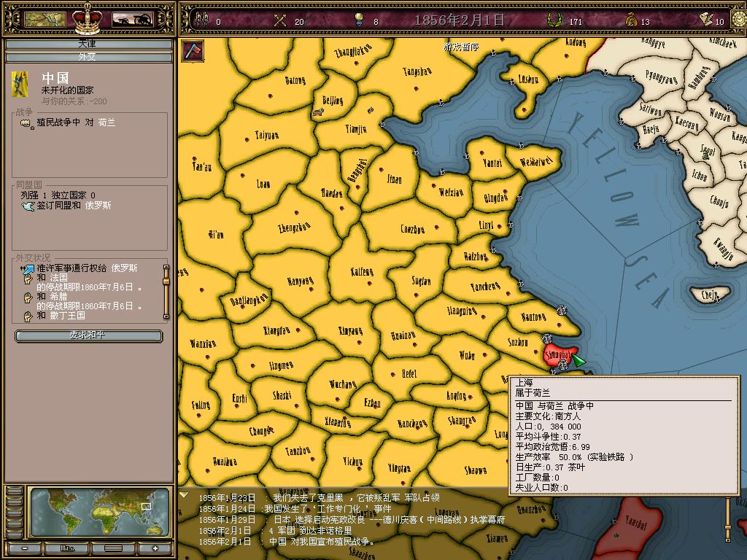This screenshot has width=747, height=560.
Task: Click the money bag treasury icon
Action: [x=631, y=20]
